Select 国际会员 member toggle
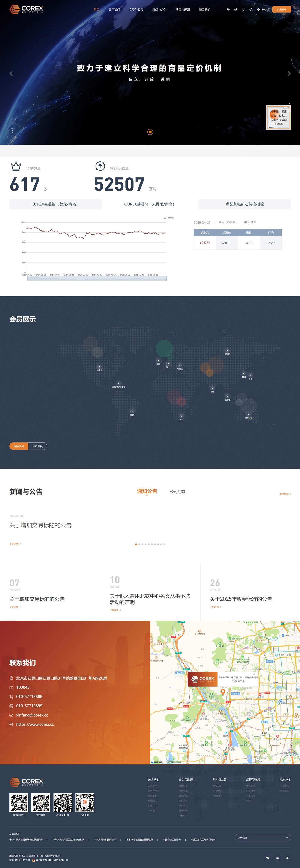The height and width of the screenshot is (868, 300). [x=19, y=446]
